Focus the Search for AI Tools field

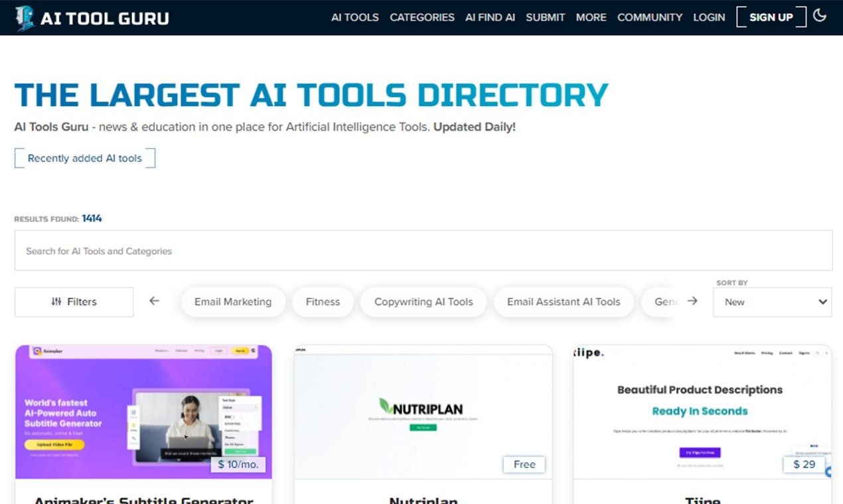click(x=423, y=251)
